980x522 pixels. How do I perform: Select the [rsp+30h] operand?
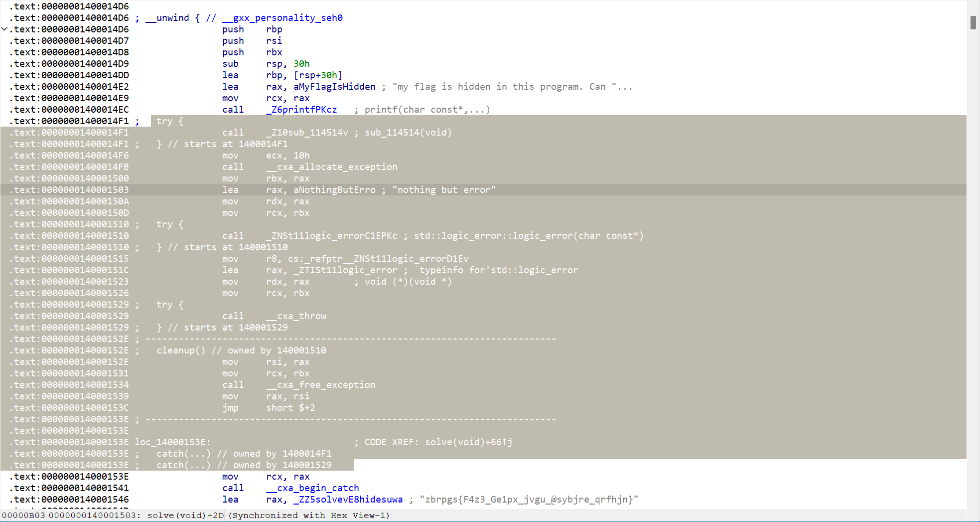tap(318, 75)
